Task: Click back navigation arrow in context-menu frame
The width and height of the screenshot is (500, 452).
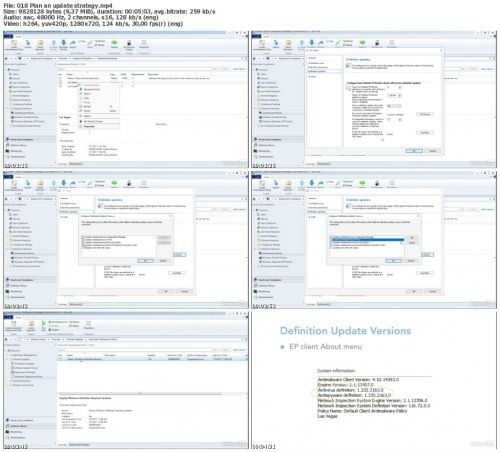Action: pos(7,58)
